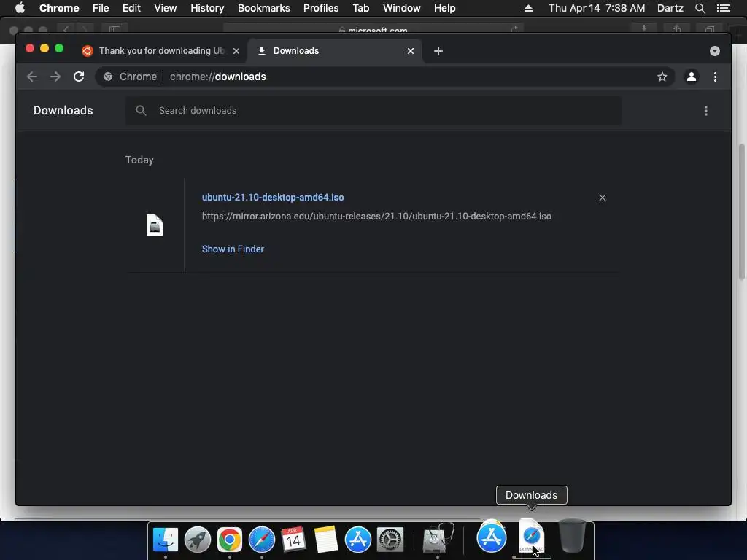
Task: Click the Chrome forward arrow button
Action: 55,77
